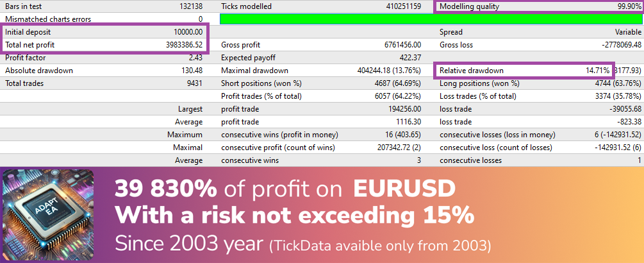Select the Largest profit trade value 194256.00
The height and width of the screenshot is (263, 644).
(404, 109)
